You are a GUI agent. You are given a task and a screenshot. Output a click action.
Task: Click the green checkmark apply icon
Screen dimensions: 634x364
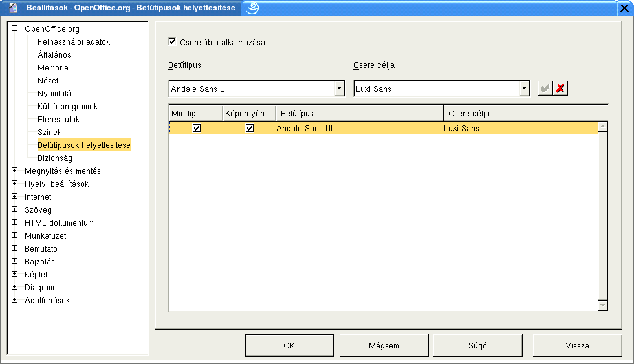pos(545,88)
